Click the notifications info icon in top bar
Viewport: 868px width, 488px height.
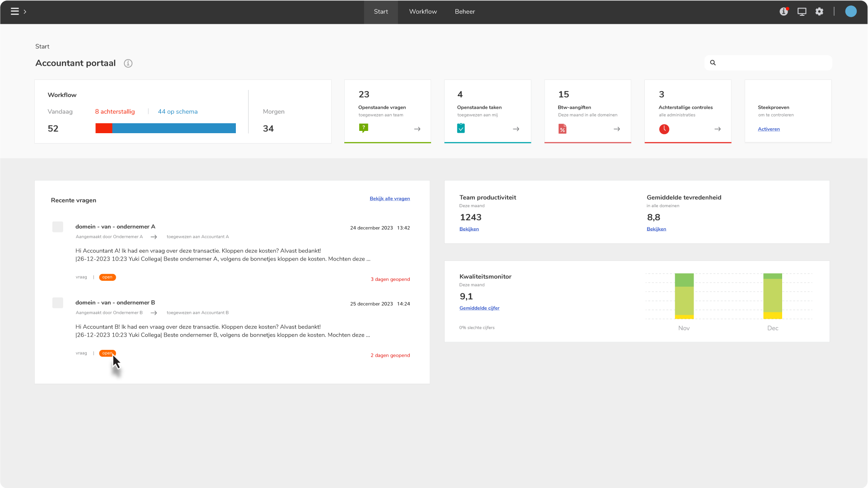coord(784,11)
